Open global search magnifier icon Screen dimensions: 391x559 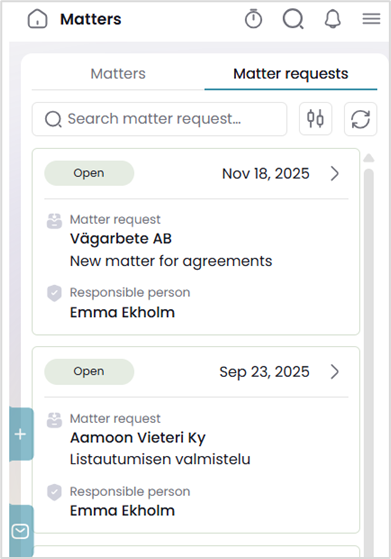(x=293, y=19)
